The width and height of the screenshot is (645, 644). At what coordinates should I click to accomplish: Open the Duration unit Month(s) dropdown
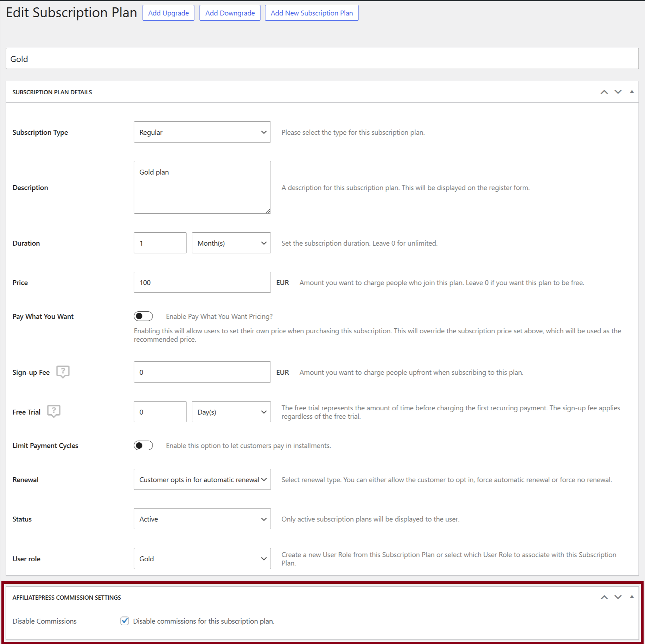point(231,243)
